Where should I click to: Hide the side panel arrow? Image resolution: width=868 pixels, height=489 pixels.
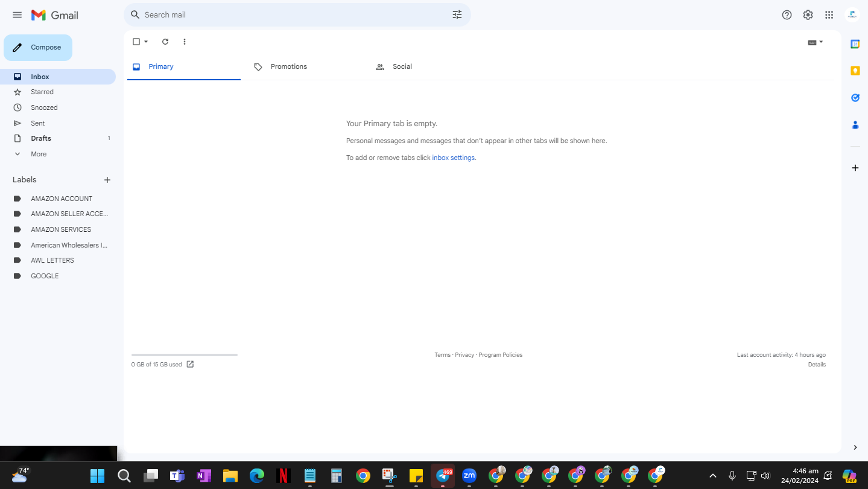click(x=855, y=447)
